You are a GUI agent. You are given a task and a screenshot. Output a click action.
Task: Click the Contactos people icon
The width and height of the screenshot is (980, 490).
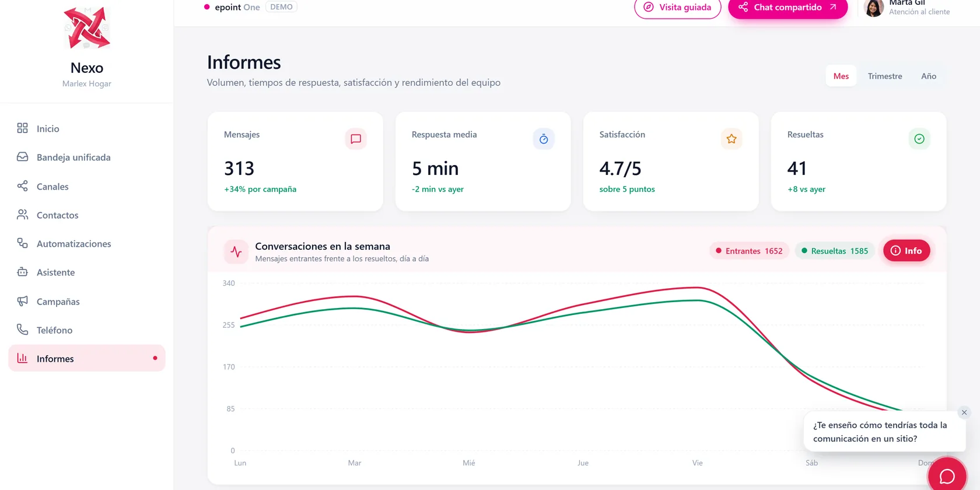[x=22, y=215]
